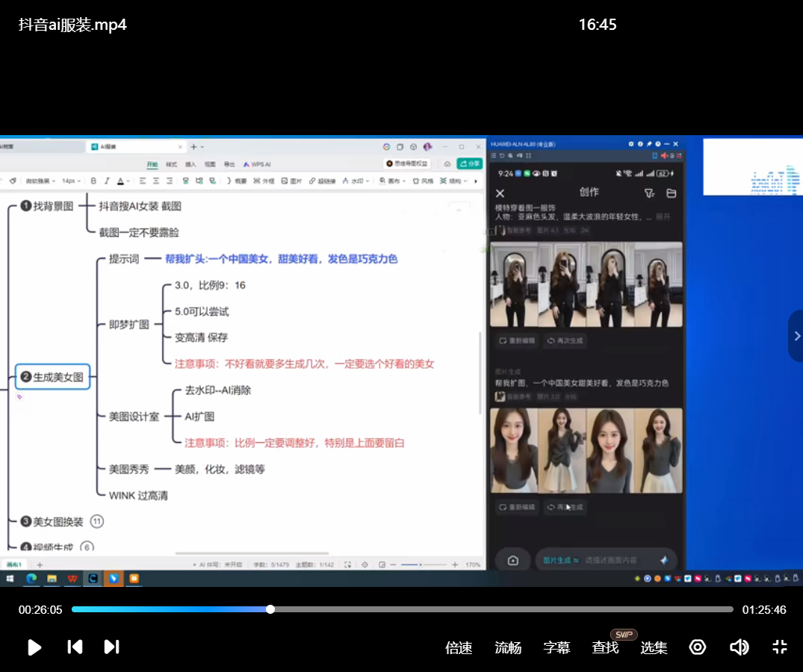Open the 流畅 video quality menu
The image size is (803, 672).
(508, 648)
